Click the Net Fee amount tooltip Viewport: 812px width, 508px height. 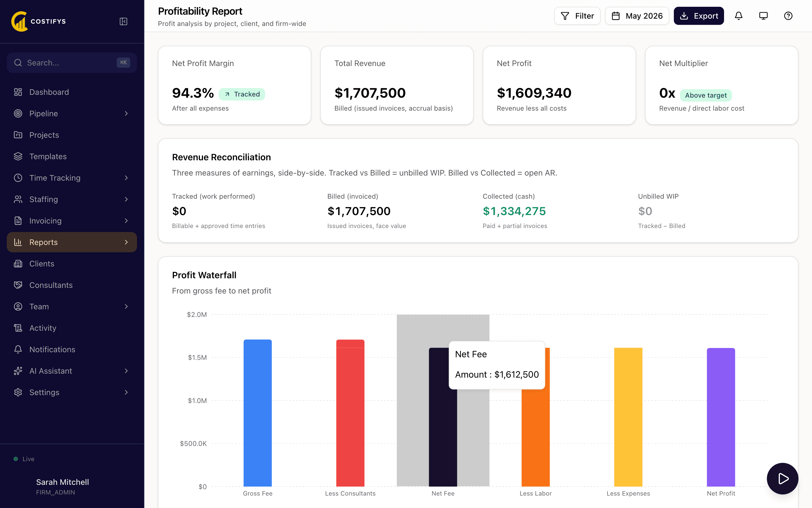(497, 365)
